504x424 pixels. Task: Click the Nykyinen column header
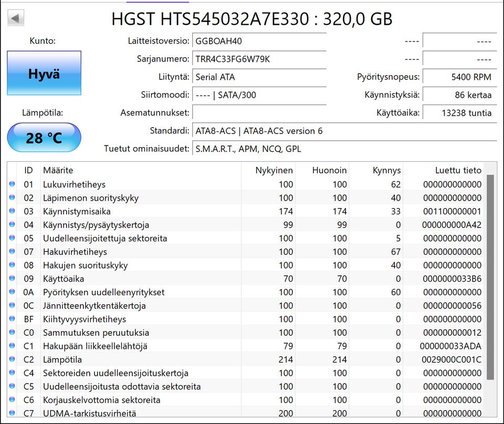268,170
